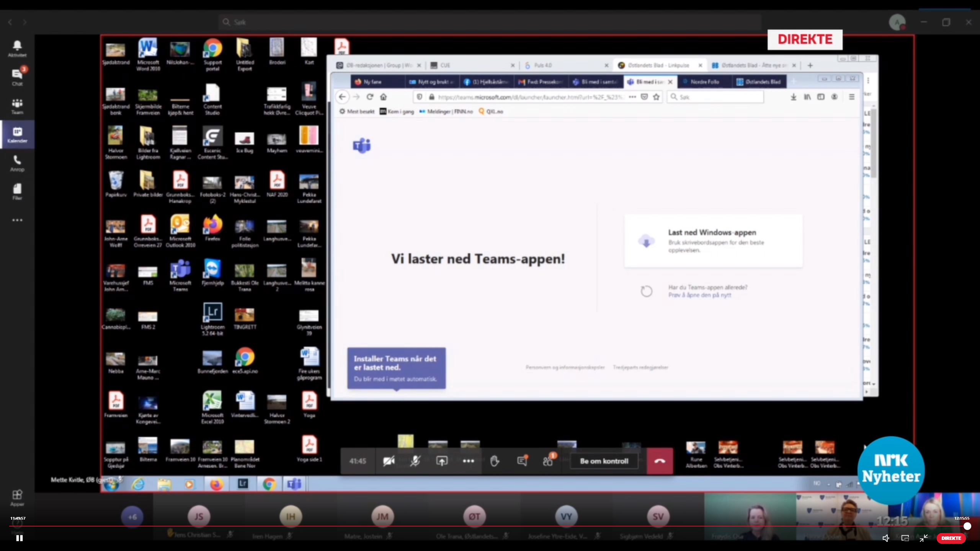This screenshot has width=980, height=551.
Task: Toggle the microphone mute in meeting toolbar
Action: coord(415,461)
